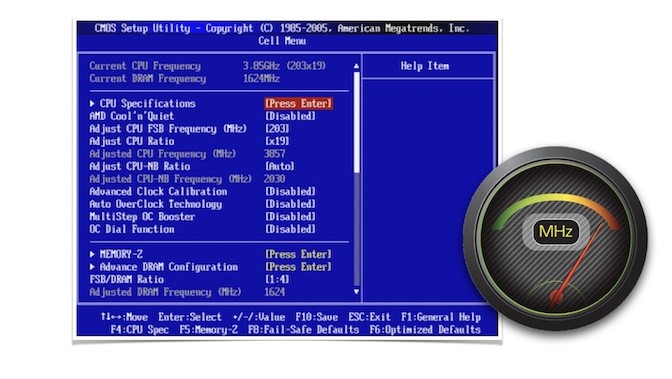The height and width of the screenshot is (379, 672).
Task: Click the arrow keys Move hint
Action: click(124, 317)
